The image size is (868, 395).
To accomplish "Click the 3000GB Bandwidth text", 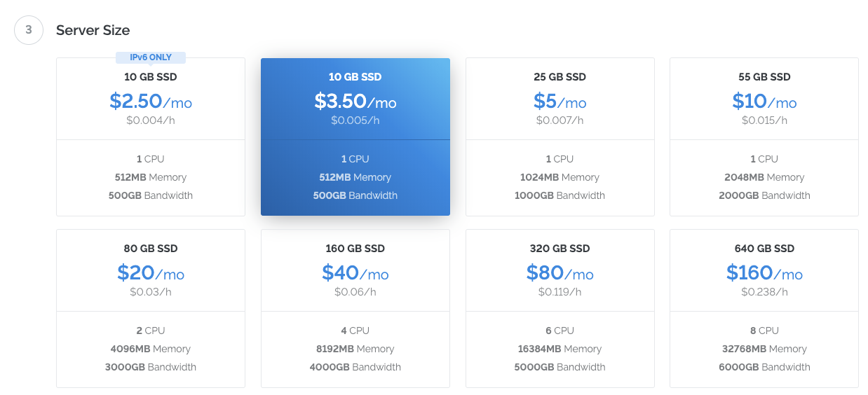I will click(151, 367).
